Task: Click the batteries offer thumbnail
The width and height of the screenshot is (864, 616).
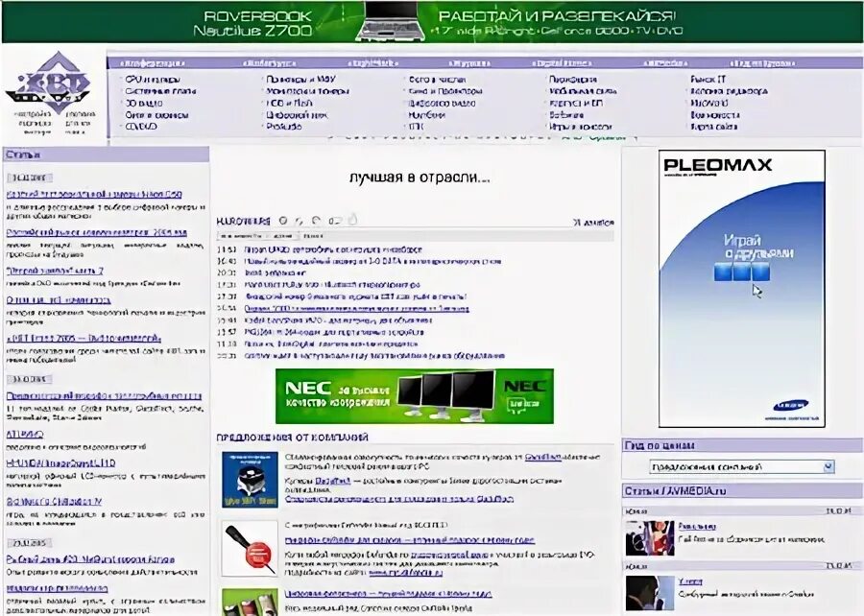Action: coord(250,602)
